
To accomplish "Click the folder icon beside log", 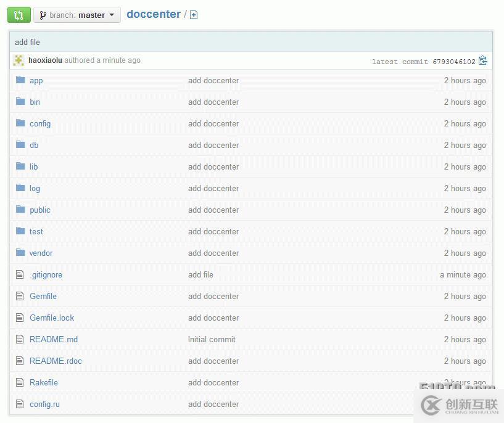I will point(20,187).
